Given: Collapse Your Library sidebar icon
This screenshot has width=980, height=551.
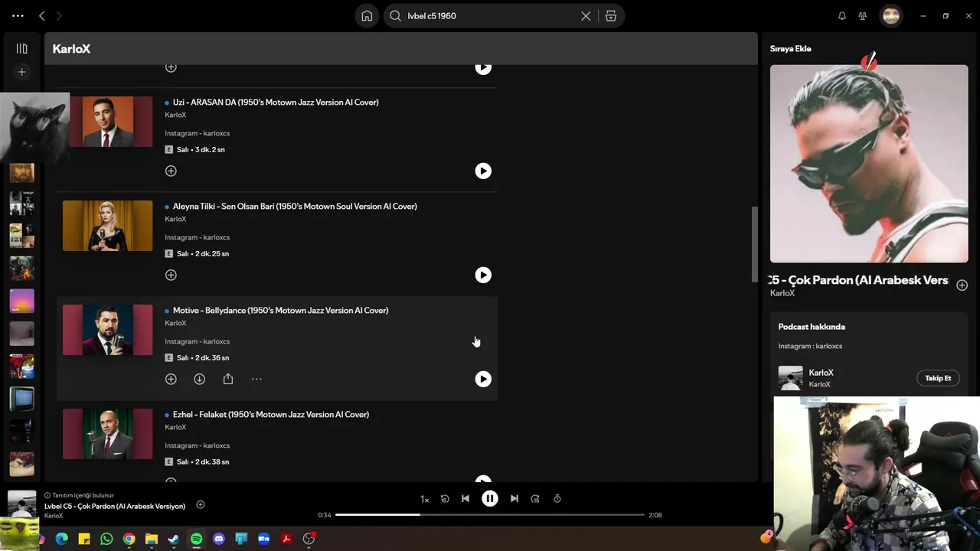Looking at the screenshot, I should point(21,48).
